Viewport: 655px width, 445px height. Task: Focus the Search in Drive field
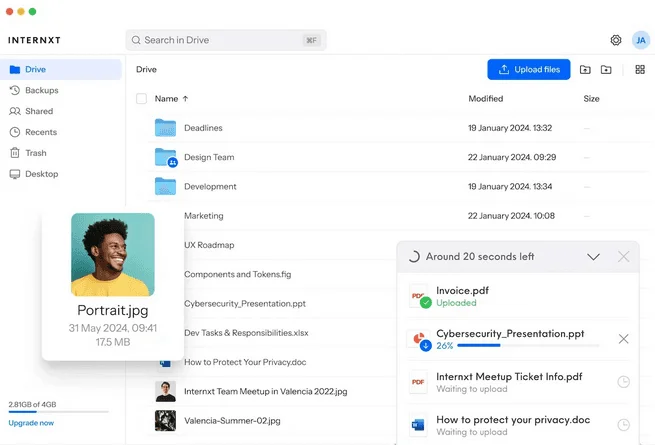click(226, 40)
